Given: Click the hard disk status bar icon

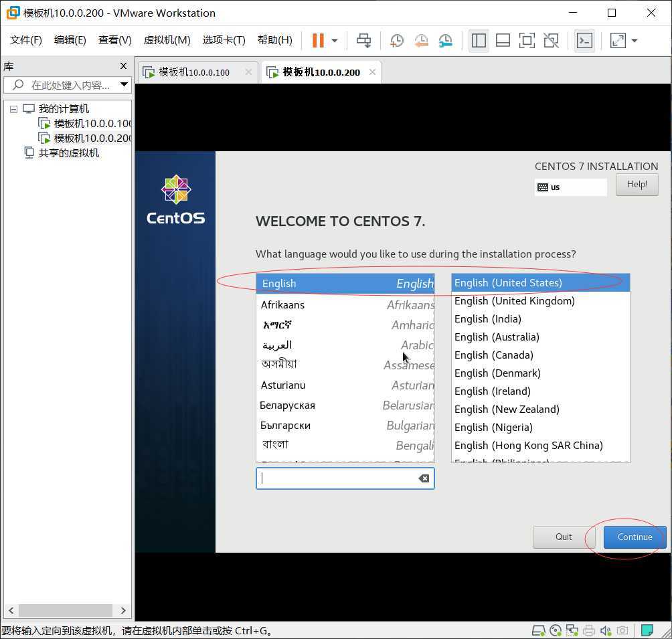Looking at the screenshot, I should 538,630.
